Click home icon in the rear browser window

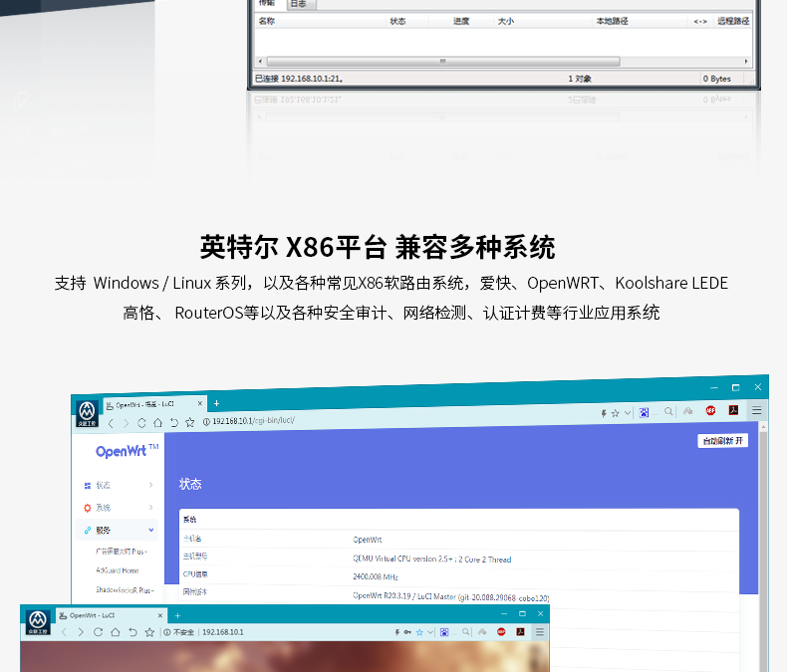157,423
